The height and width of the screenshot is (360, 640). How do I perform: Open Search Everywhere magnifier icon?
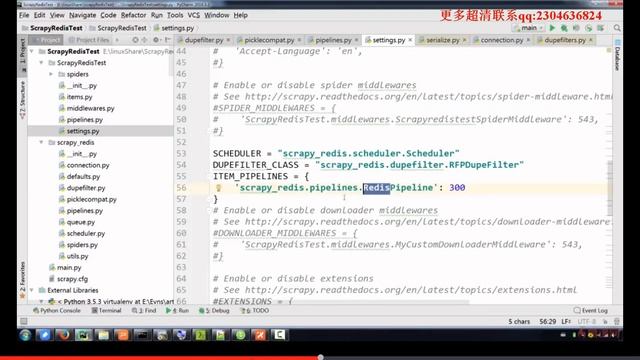coord(617,28)
